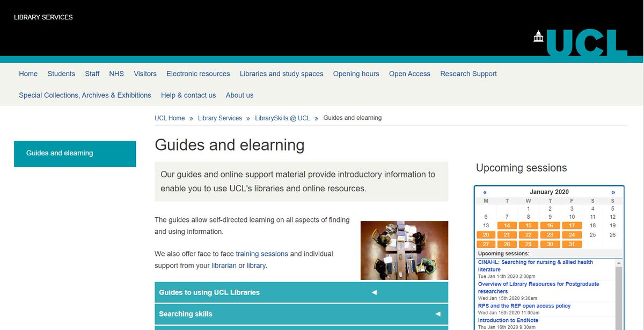The image size is (644, 330).
Task: Expand the Searching skills section
Action: 301,314
